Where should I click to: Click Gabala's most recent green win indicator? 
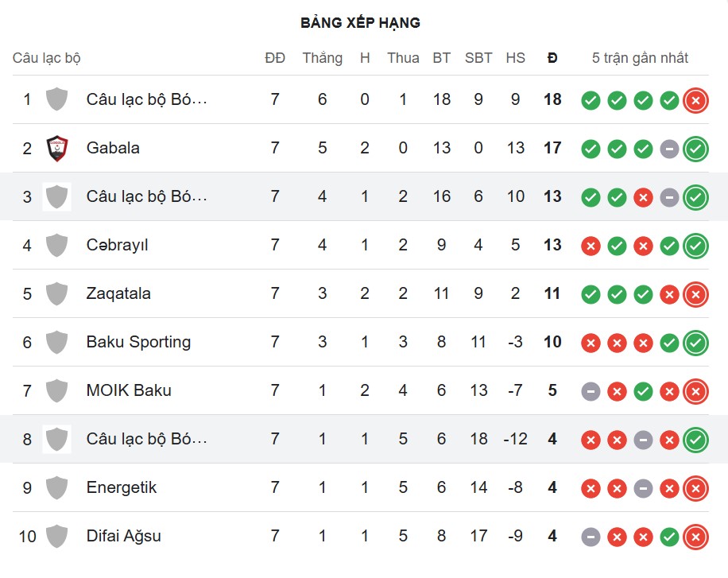695,148
